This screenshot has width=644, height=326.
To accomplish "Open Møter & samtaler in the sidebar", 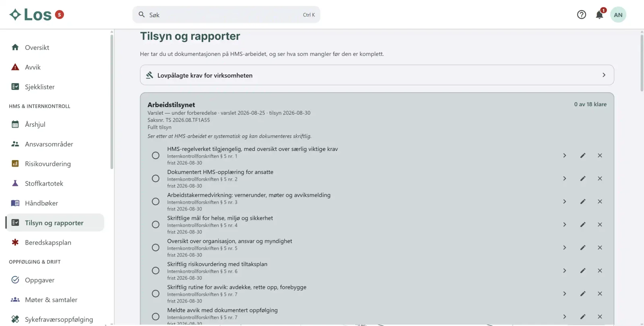I will click(55, 300).
